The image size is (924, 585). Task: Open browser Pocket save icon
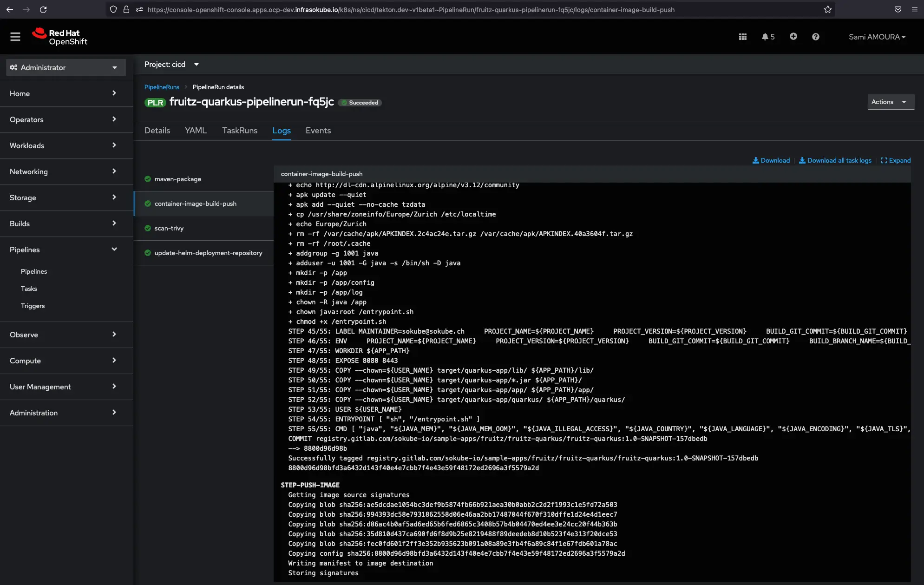pyautogui.click(x=898, y=9)
